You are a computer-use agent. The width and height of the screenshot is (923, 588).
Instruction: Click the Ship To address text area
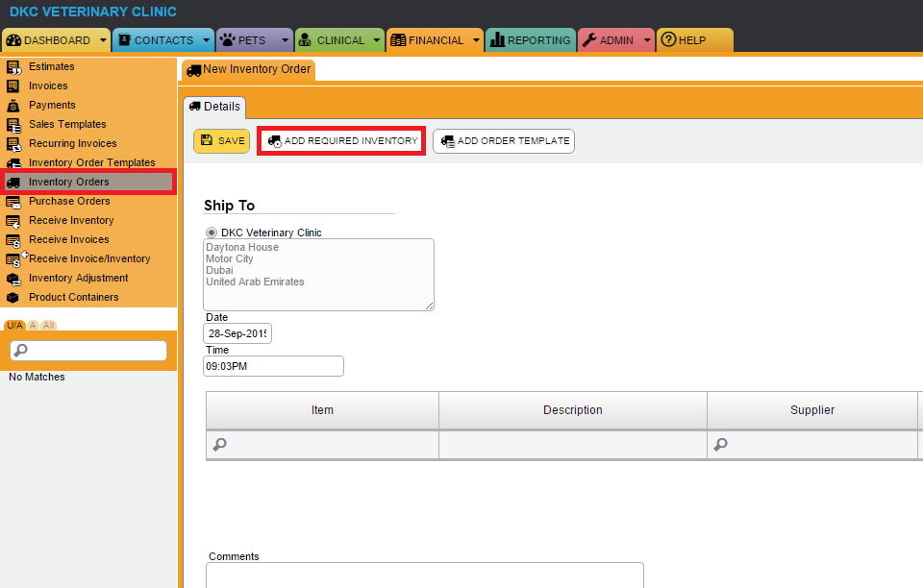click(x=318, y=275)
